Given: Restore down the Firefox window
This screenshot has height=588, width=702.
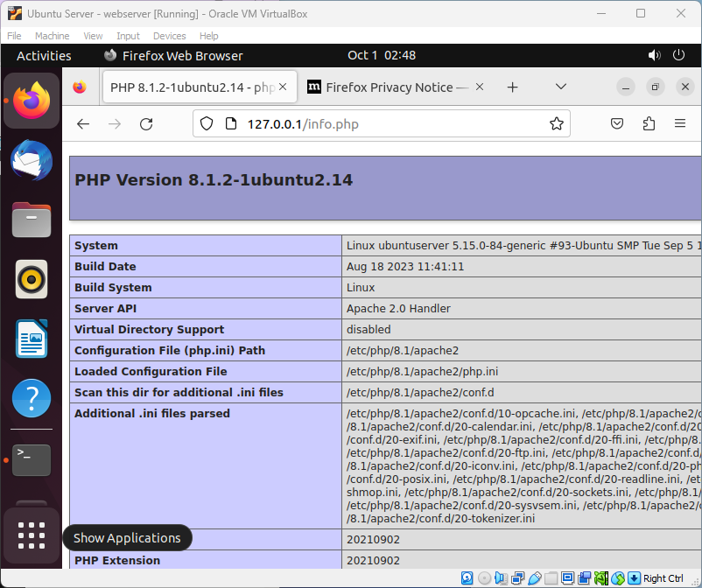Looking at the screenshot, I should (x=656, y=87).
